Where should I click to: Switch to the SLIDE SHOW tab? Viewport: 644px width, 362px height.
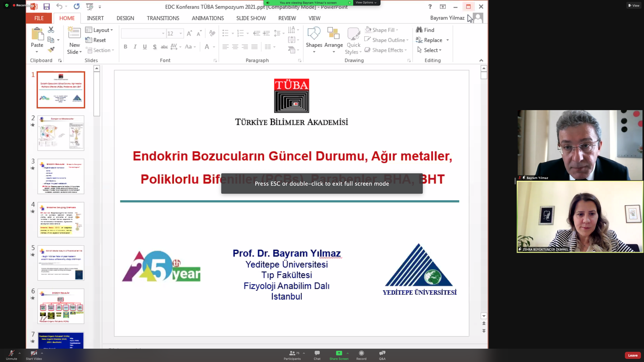coord(251,18)
